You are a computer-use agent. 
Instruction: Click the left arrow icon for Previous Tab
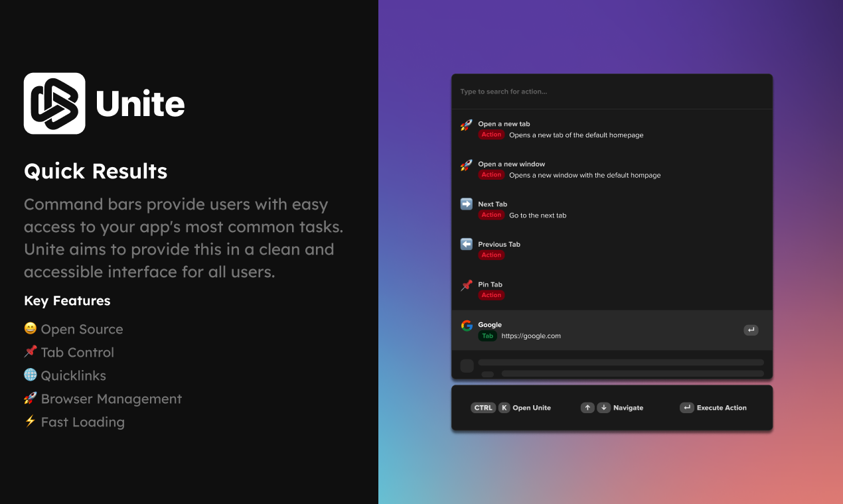pyautogui.click(x=467, y=244)
